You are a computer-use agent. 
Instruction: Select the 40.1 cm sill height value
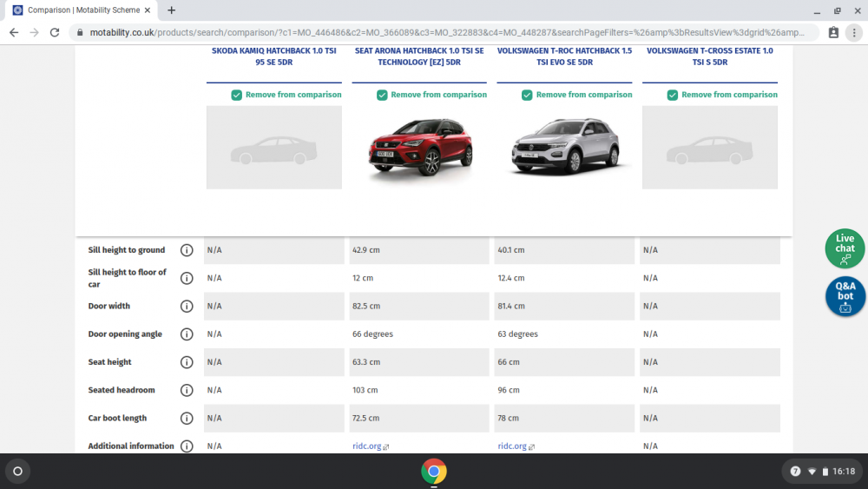[x=511, y=250]
